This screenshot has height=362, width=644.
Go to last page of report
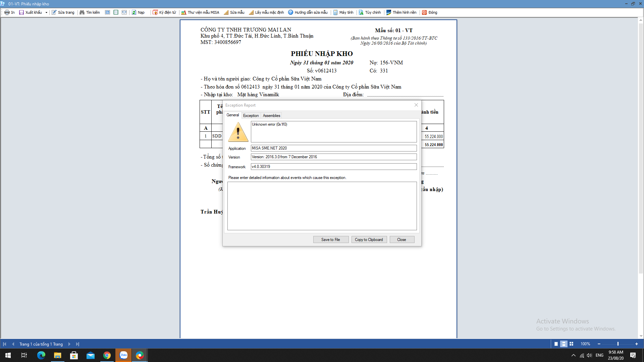[x=77, y=344]
